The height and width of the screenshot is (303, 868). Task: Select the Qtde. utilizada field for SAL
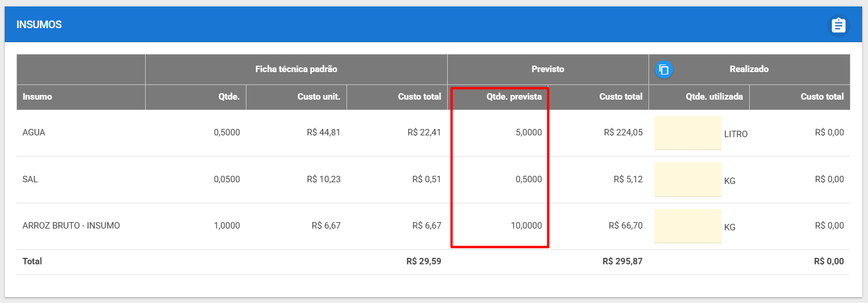[688, 179]
